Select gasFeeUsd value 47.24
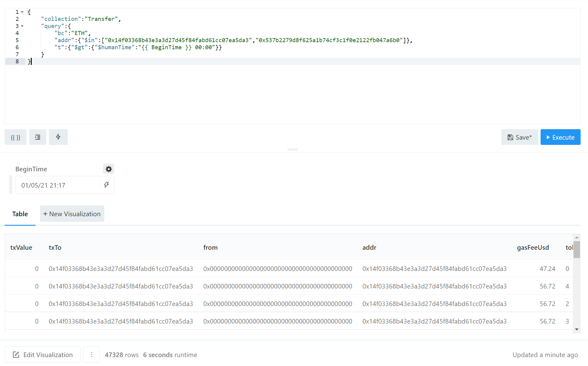Image resolution: width=588 pixels, height=366 pixels. pyautogui.click(x=547, y=269)
